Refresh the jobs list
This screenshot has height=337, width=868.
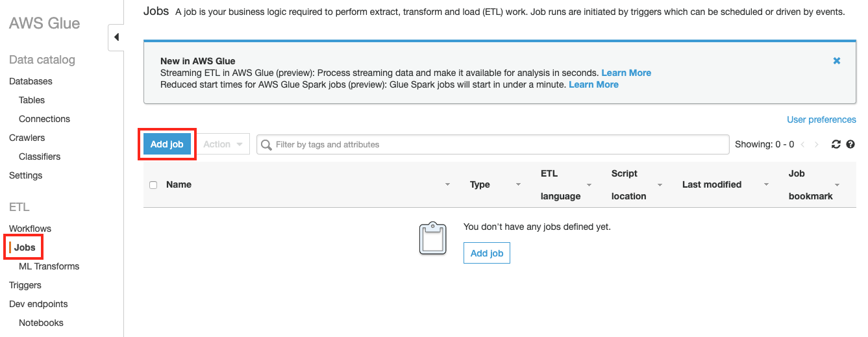point(836,145)
